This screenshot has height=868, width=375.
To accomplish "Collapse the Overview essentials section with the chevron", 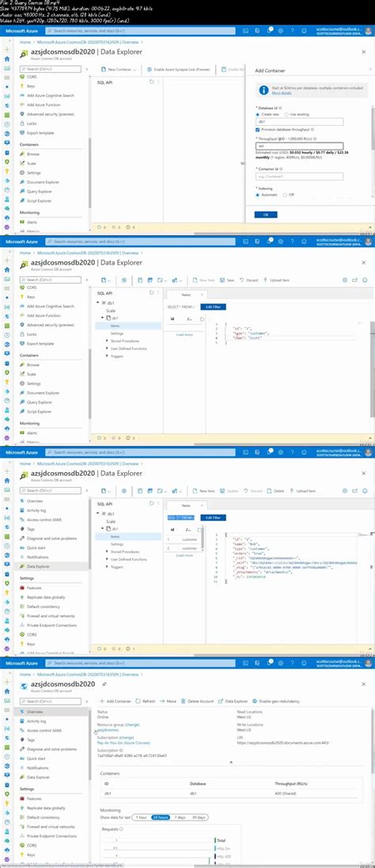I will tap(231, 762).
